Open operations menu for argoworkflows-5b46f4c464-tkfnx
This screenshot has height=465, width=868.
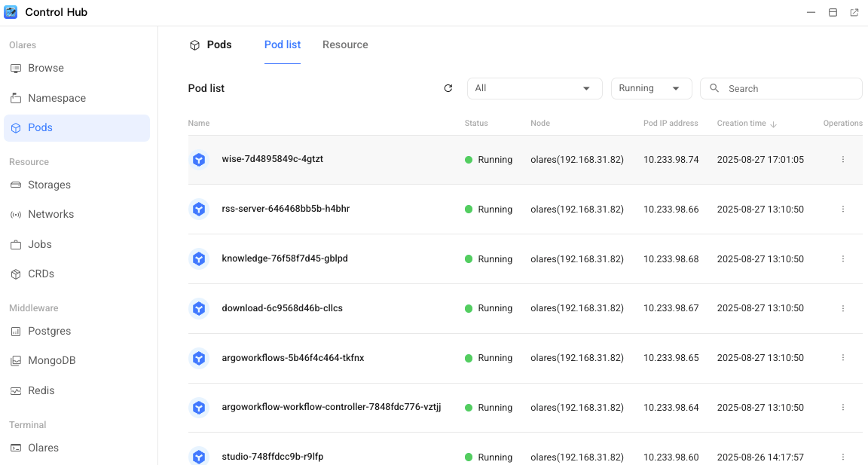tap(842, 358)
